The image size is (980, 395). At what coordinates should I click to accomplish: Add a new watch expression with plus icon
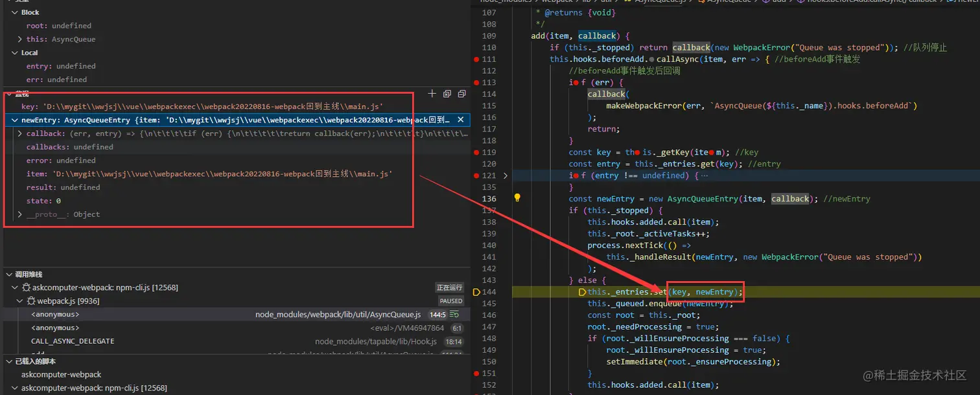click(432, 94)
